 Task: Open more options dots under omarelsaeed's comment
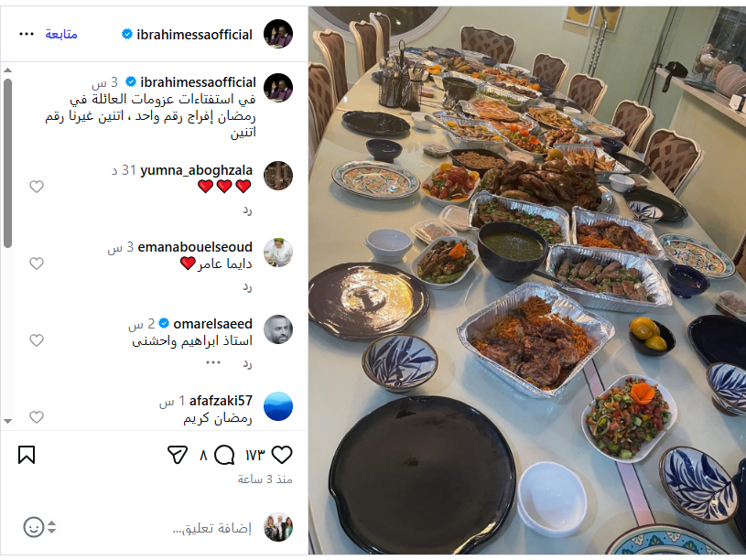[213, 362]
